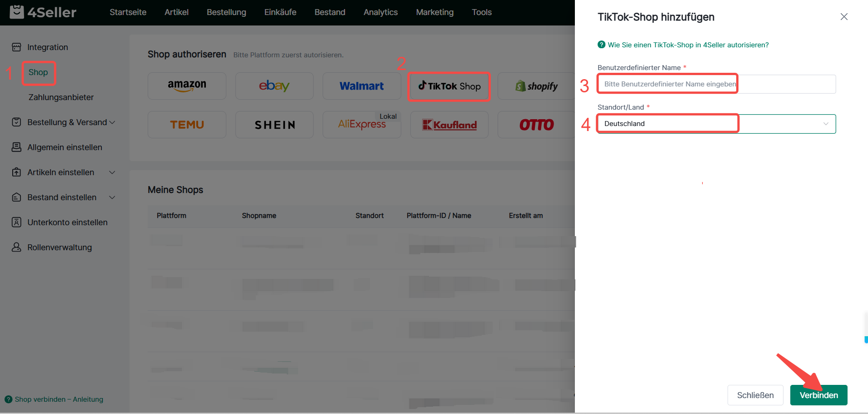Select the TikTok Shop platform tile
This screenshot has height=414, width=868.
pyautogui.click(x=449, y=86)
